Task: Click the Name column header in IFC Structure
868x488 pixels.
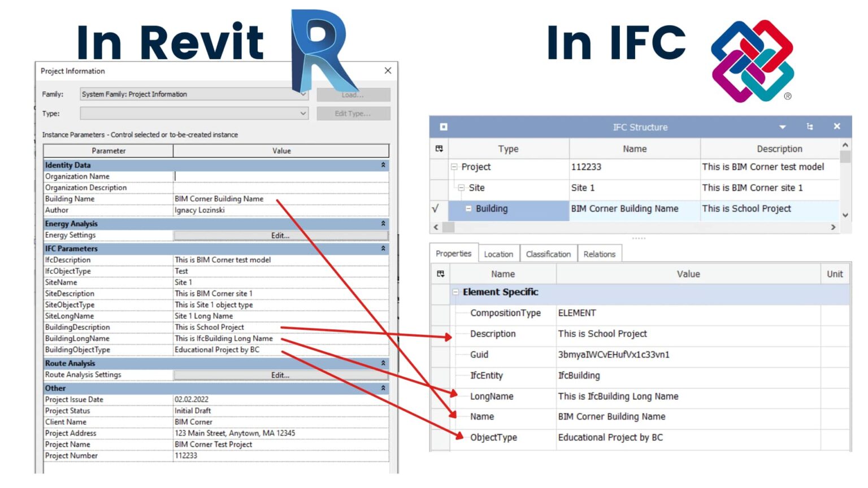Action: [x=635, y=149]
